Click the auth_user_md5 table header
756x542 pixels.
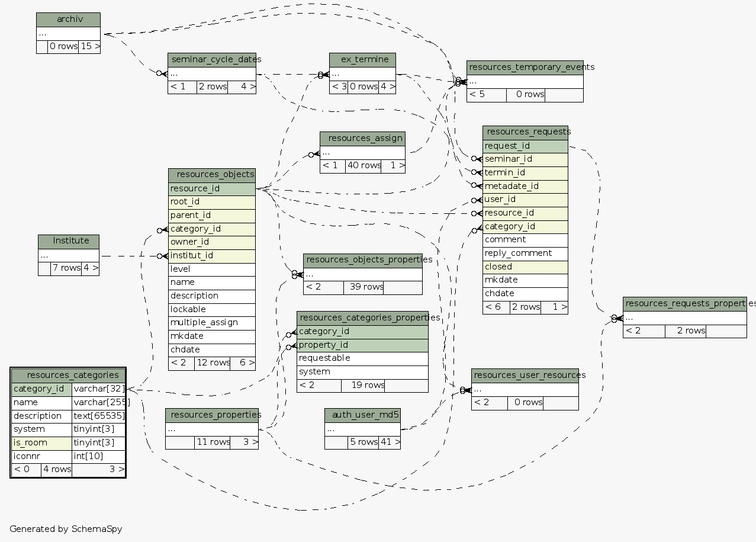pyautogui.click(x=362, y=415)
